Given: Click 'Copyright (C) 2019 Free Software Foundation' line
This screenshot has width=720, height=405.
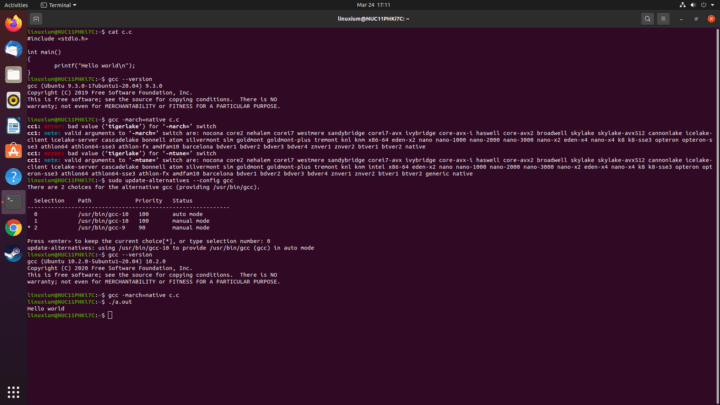Looking at the screenshot, I should tap(110, 93).
